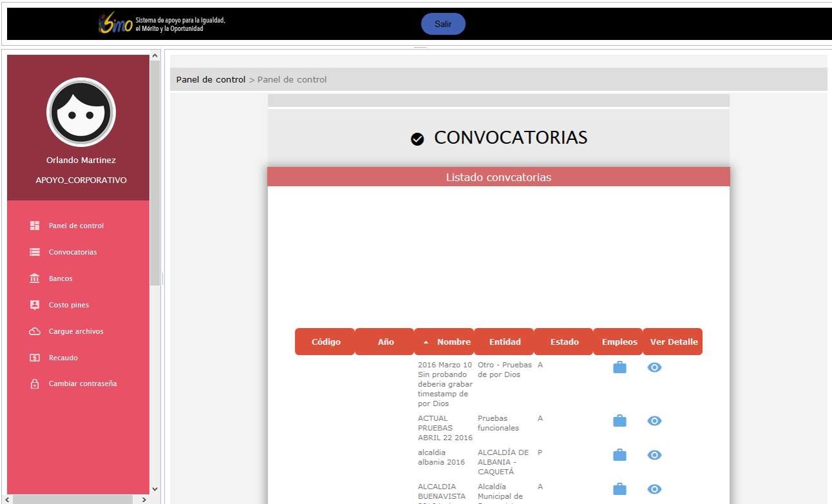Click the Bancos bank building icon
Viewport: 832px width, 504px height.
[x=35, y=278]
